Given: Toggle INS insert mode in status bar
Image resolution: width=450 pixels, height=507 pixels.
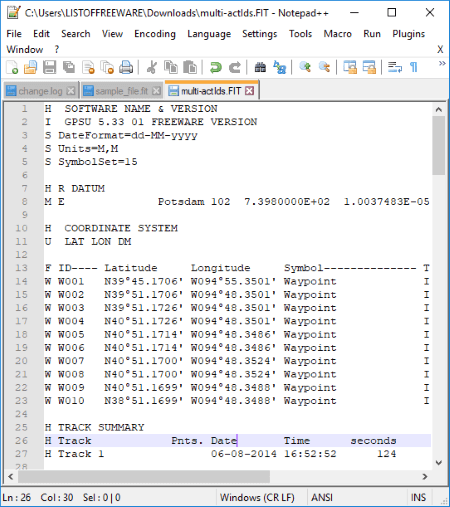Looking at the screenshot, I should (x=418, y=497).
